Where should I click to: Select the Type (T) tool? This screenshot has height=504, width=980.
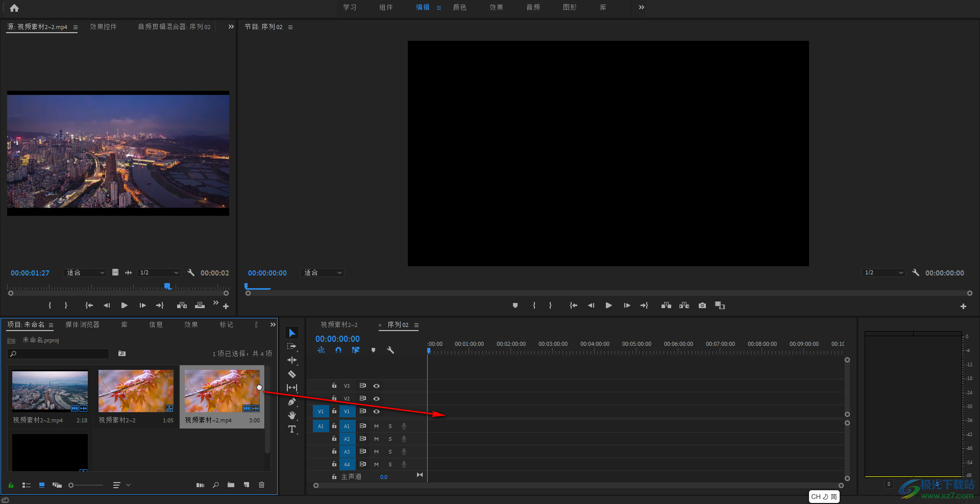point(292,429)
